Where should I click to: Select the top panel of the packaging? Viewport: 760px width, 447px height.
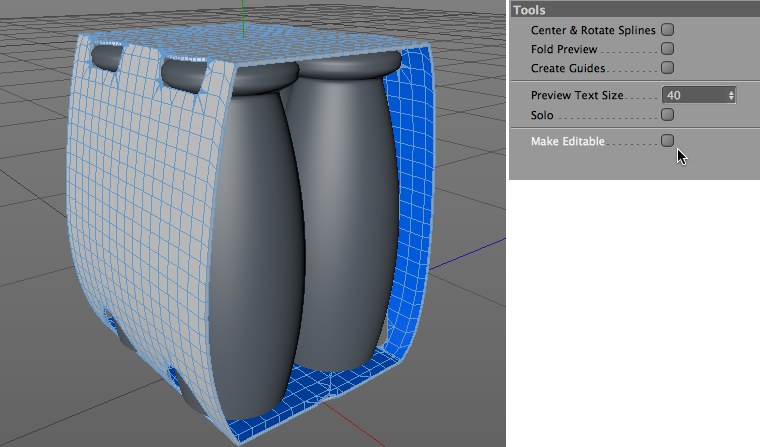click(252, 46)
